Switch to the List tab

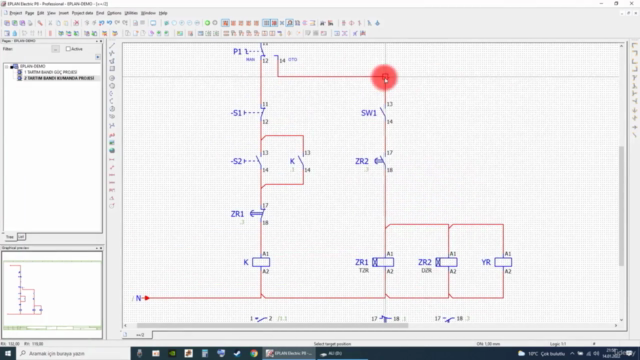pyautogui.click(x=21, y=237)
